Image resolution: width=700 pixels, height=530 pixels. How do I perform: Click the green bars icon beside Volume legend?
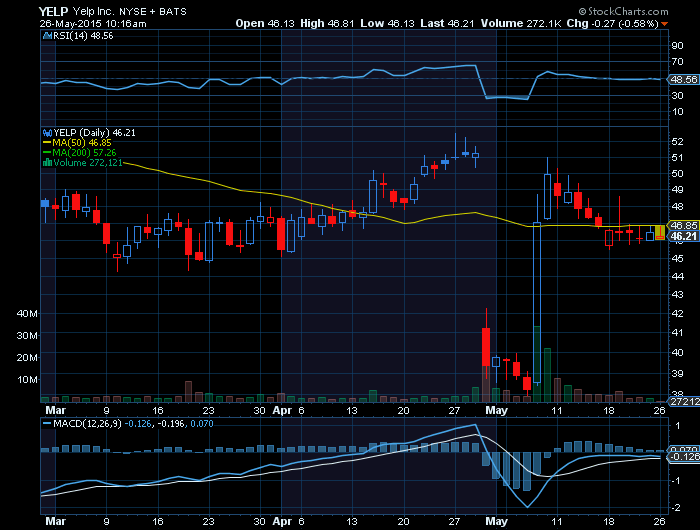pyautogui.click(x=47, y=163)
